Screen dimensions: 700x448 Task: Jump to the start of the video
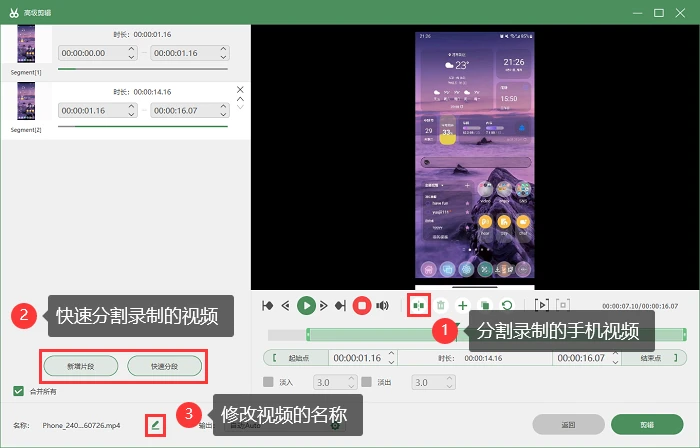pos(268,306)
